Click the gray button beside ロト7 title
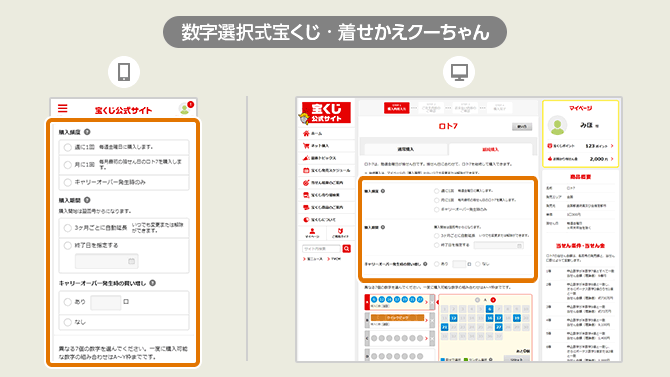The height and width of the screenshot is (377, 670). pyautogui.click(x=522, y=127)
